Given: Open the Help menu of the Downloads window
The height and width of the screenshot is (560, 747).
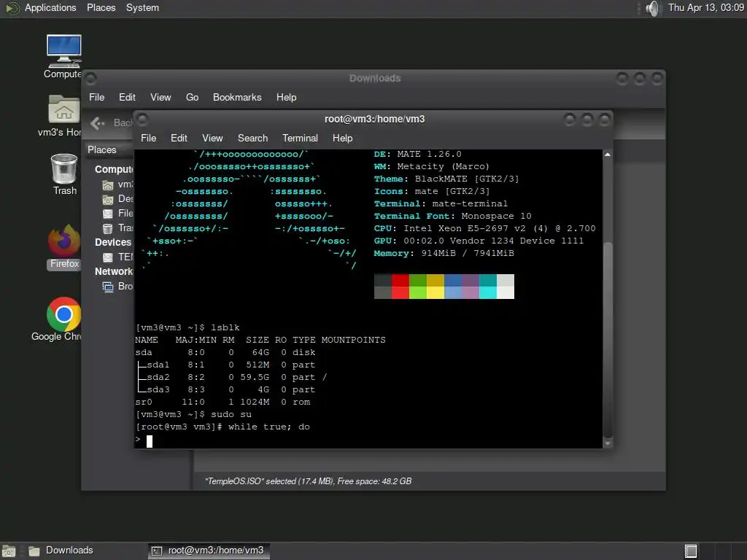Looking at the screenshot, I should [x=286, y=97].
